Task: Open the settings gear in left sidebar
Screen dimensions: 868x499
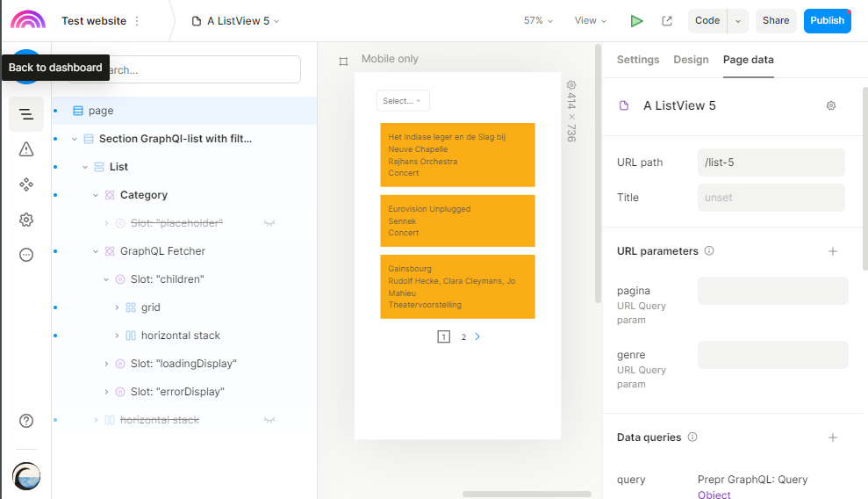Action: pos(26,220)
